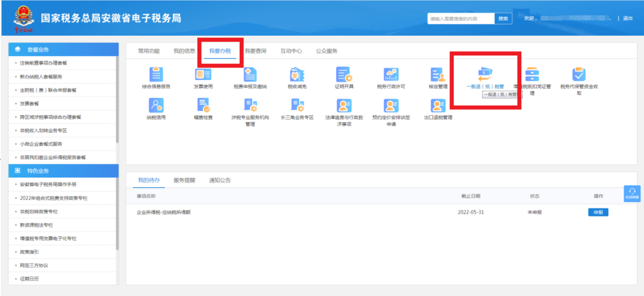Click the 特色业务 list scrollbar
644x296 pixels.
[x=117, y=214]
